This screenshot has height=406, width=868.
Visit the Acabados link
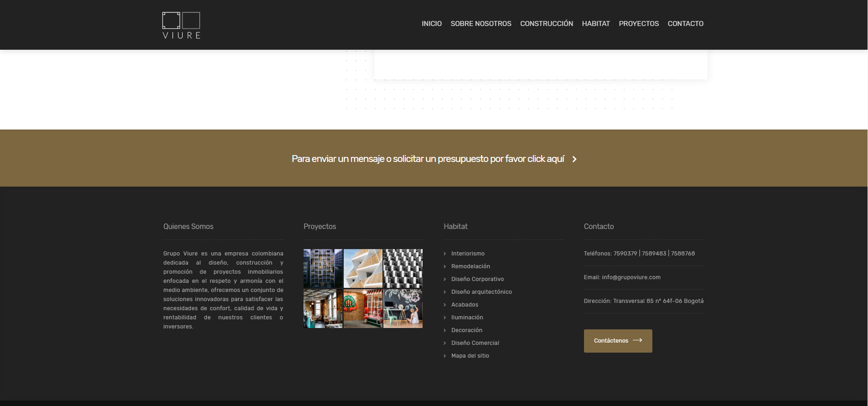pyautogui.click(x=465, y=305)
